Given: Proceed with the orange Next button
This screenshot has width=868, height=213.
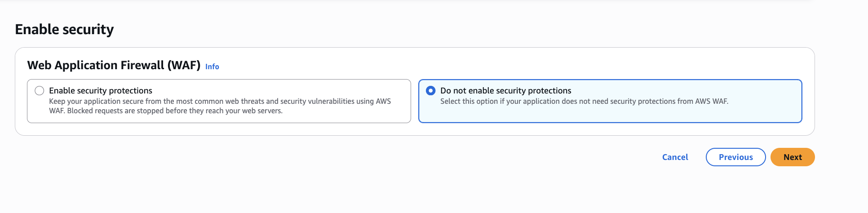Looking at the screenshot, I should click(x=792, y=157).
